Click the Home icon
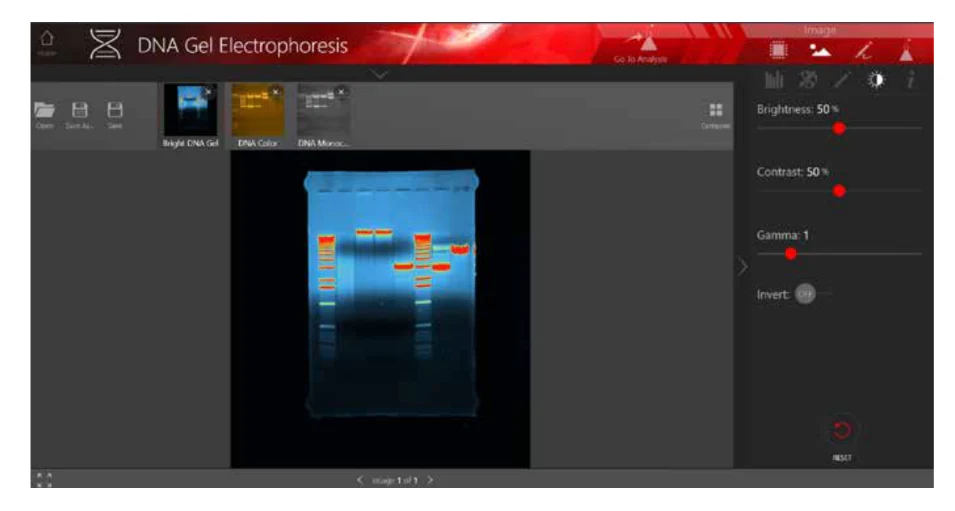 [x=46, y=40]
